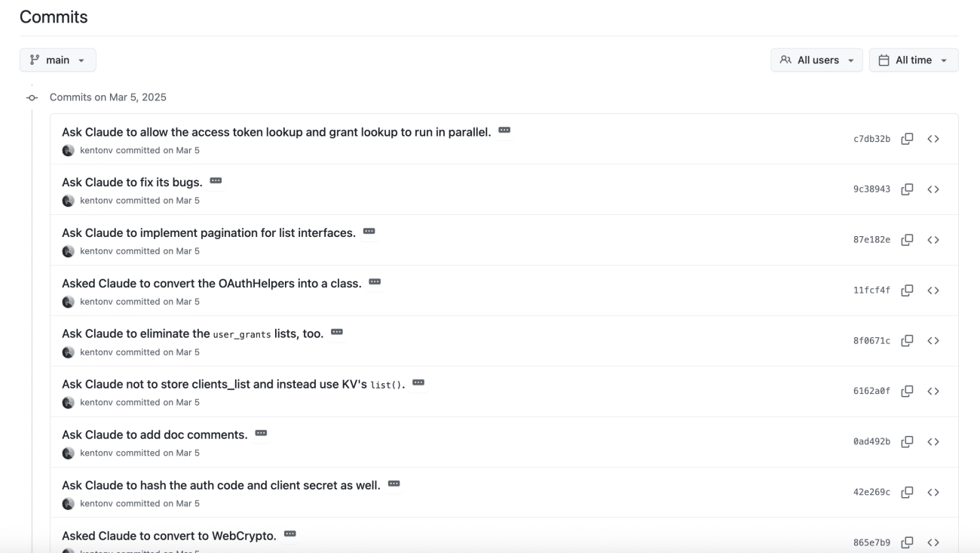Open the All users filter dropdown
This screenshot has width=980, height=553.
(816, 60)
